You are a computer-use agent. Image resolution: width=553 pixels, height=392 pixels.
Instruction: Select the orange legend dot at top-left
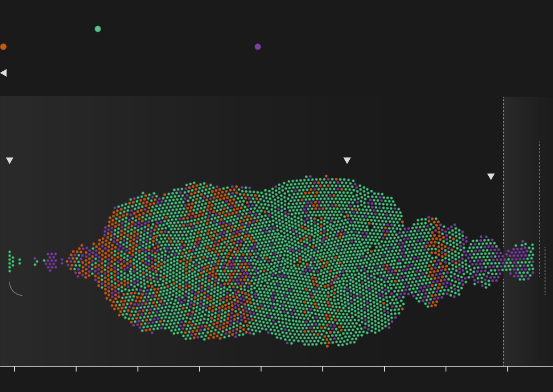pos(4,47)
